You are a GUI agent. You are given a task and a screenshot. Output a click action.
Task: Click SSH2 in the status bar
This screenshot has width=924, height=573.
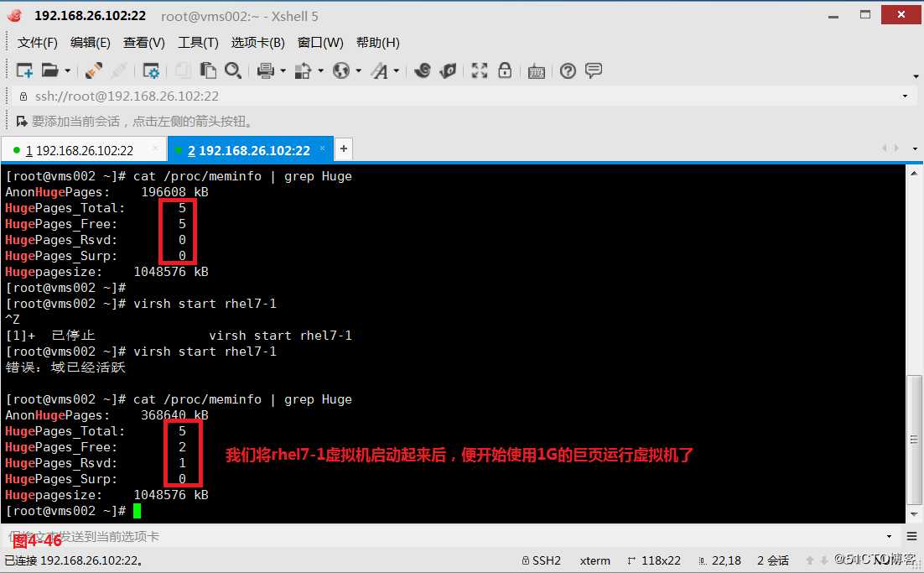tap(542, 560)
